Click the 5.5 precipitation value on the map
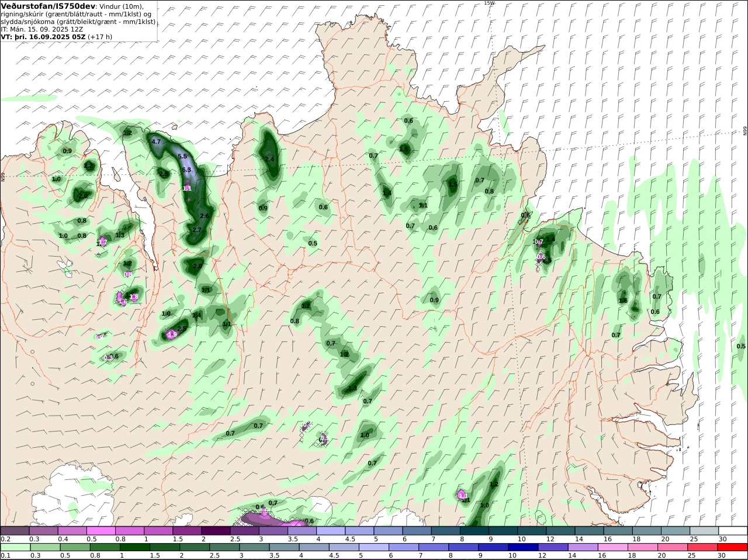The width and height of the screenshot is (748, 560). tap(182, 157)
